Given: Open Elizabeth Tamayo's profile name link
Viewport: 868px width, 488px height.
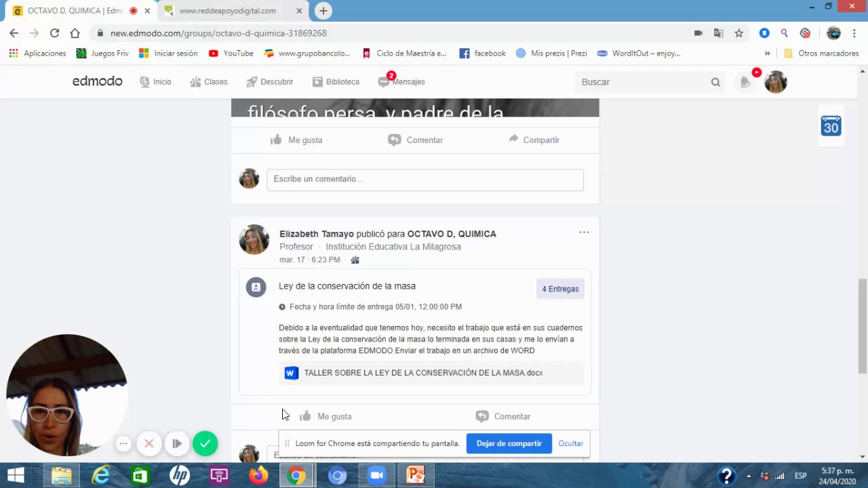Looking at the screenshot, I should [x=317, y=234].
